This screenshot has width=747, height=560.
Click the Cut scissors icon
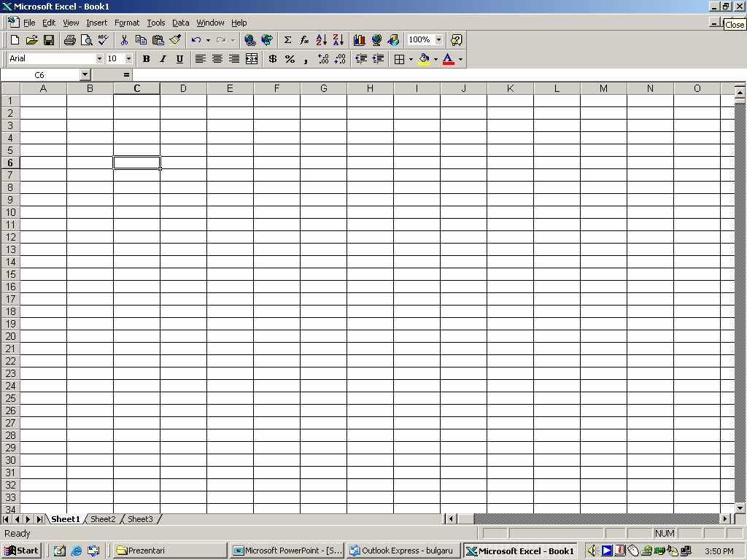(x=124, y=40)
